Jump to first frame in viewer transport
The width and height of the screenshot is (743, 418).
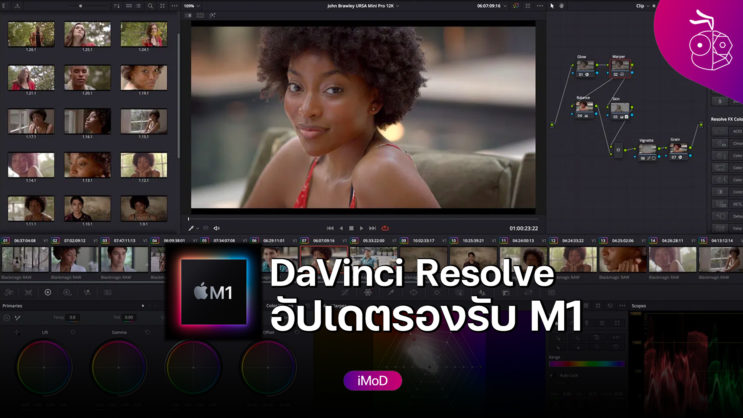pyautogui.click(x=330, y=228)
